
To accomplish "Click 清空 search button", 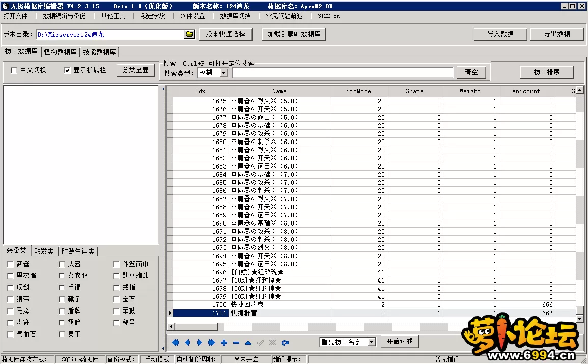I will [471, 72].
